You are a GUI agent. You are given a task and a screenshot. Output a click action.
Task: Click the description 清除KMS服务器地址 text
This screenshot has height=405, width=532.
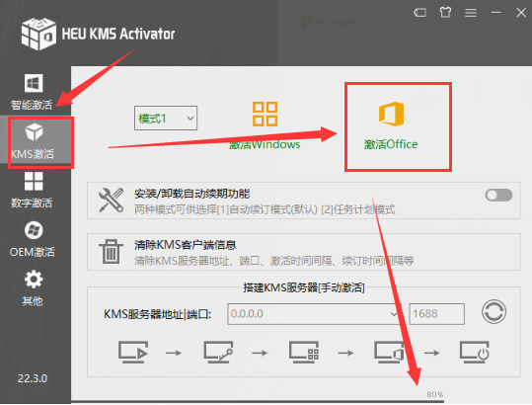click(274, 261)
